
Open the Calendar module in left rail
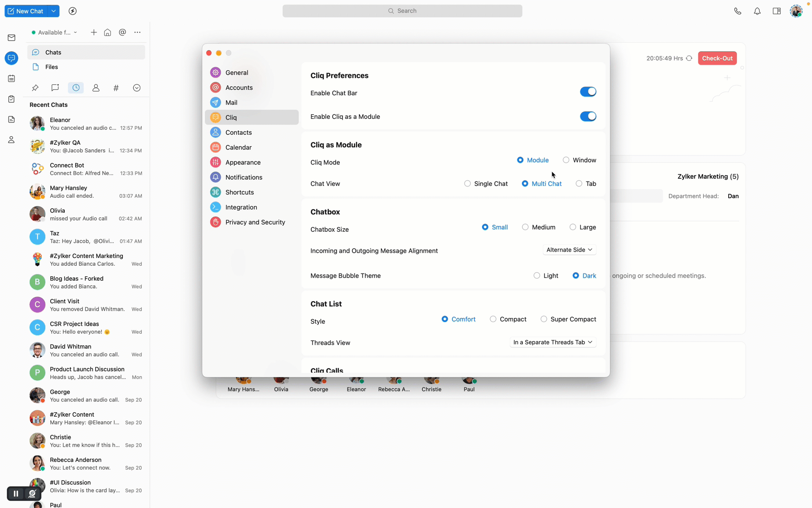click(11, 78)
